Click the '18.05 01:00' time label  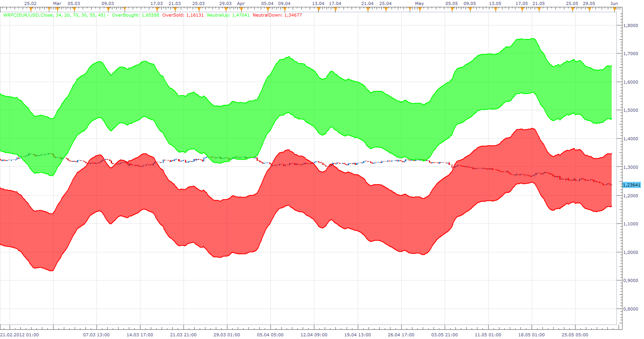(532, 335)
